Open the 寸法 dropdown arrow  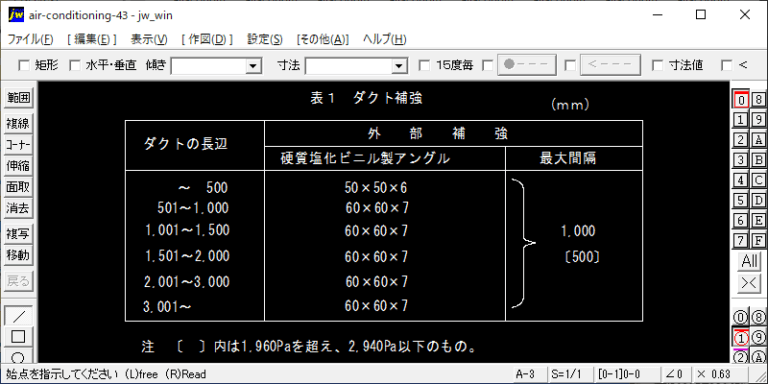point(400,66)
